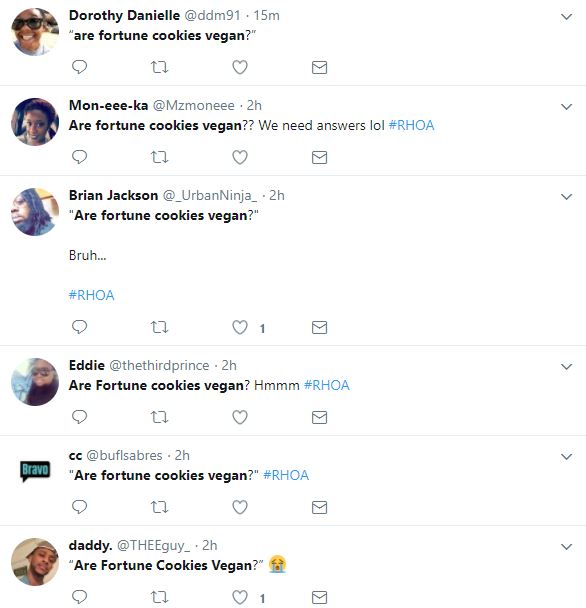Open the 2h timestamp on Eddie's tweet
Screen dimensions: 586x608
coord(229,365)
